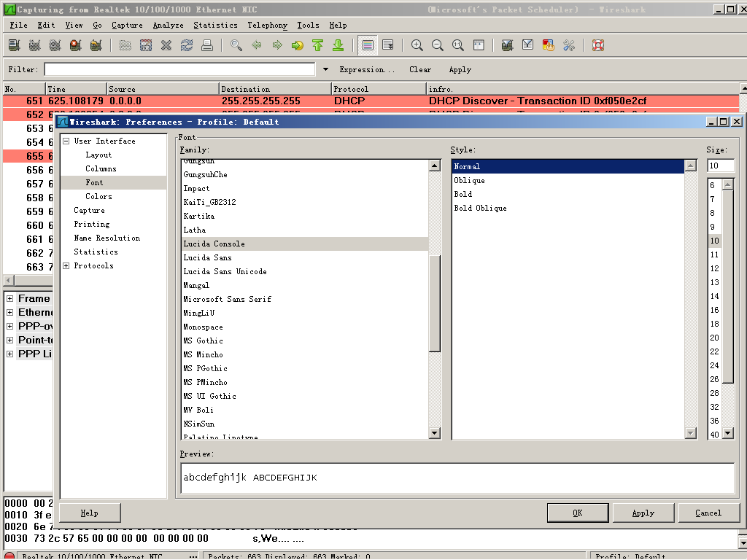Restart the running live capture icon

[x=96, y=45]
